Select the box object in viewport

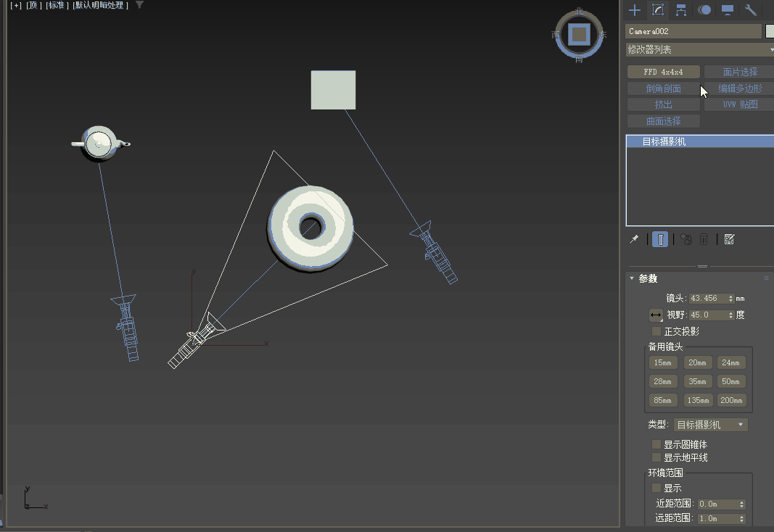pyautogui.click(x=333, y=90)
